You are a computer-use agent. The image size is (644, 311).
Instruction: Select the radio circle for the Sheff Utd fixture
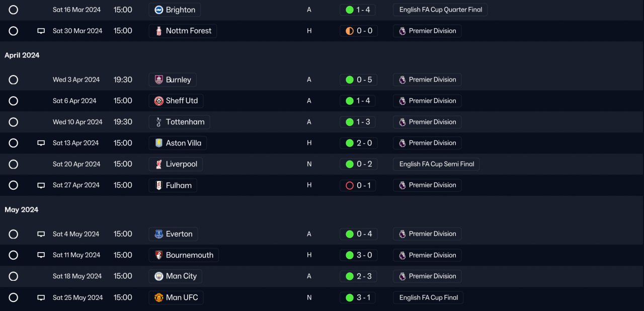14,101
